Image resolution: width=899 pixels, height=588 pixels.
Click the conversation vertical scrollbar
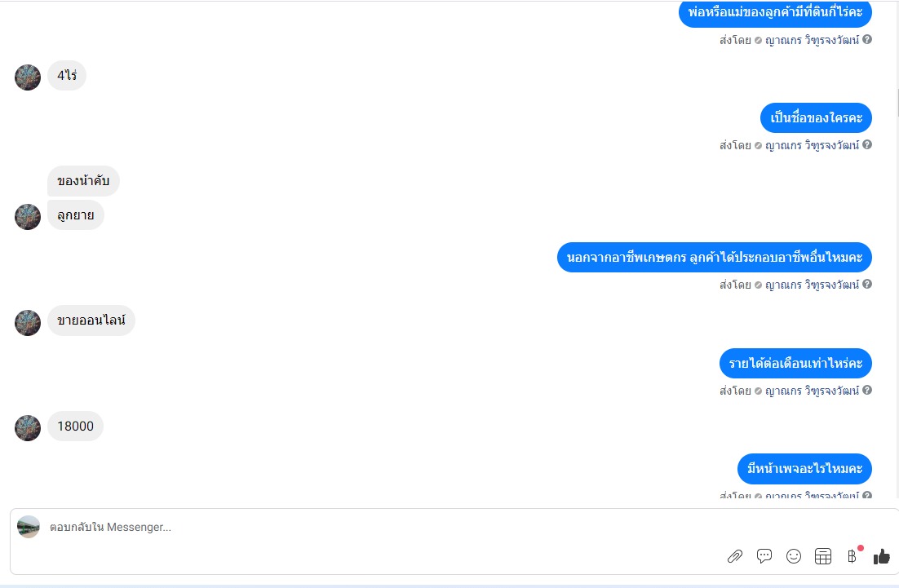(x=896, y=103)
